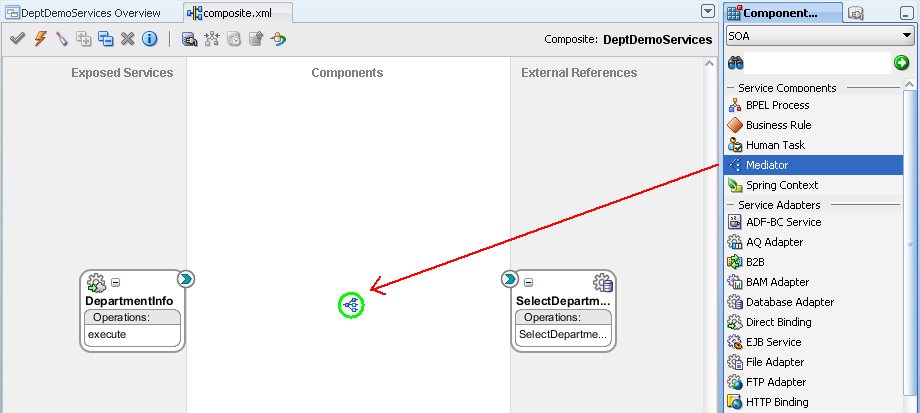Select the DepartmentInfo service title

[x=130, y=302]
